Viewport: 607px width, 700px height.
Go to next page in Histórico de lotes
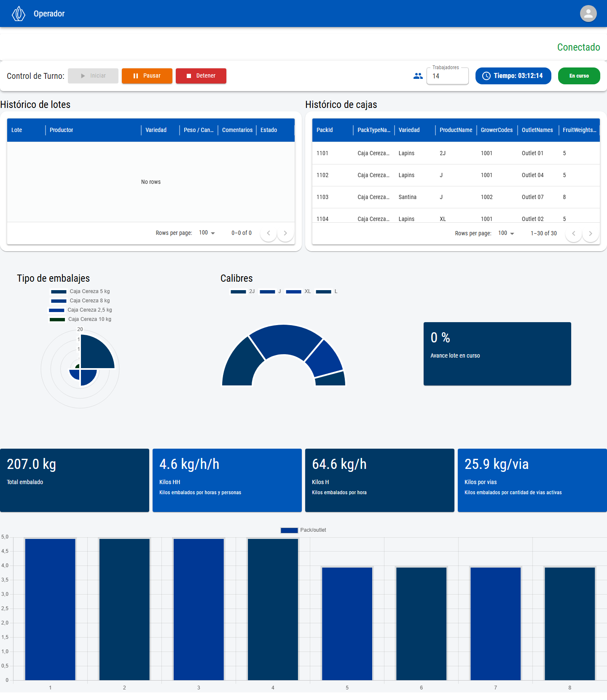pos(285,233)
